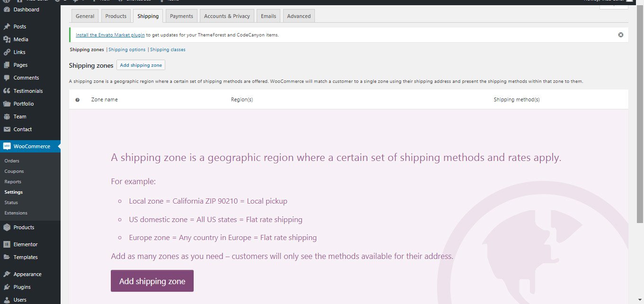Open the Payments settings tab
This screenshot has height=304, width=644.
click(x=181, y=16)
